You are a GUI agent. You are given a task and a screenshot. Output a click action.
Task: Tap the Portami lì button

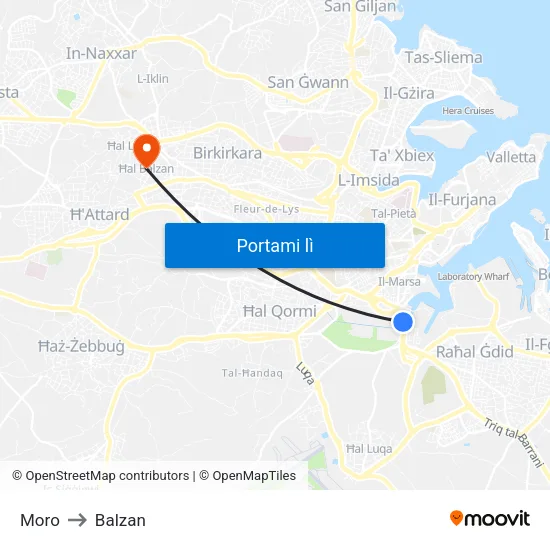coord(275,245)
